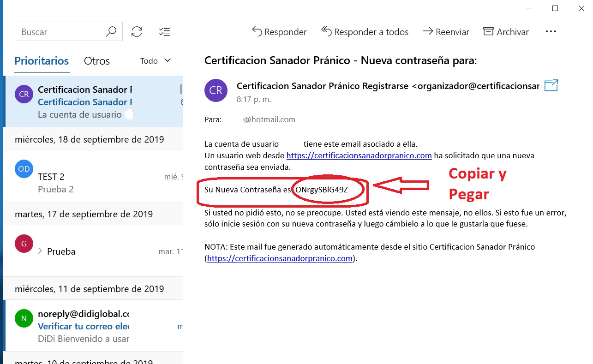
Task: Expand the Prueba conversation thread
Action: (x=40, y=251)
